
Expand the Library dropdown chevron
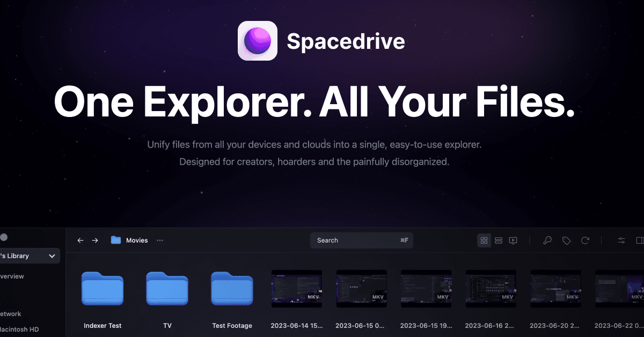click(52, 256)
